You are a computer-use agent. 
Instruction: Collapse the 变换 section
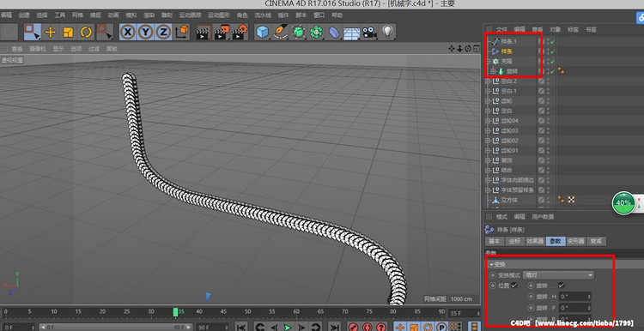pos(492,265)
